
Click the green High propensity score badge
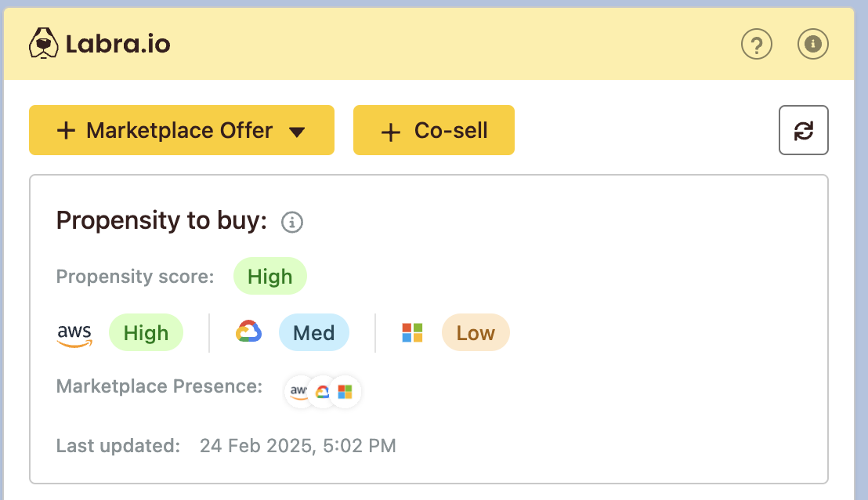tap(270, 277)
